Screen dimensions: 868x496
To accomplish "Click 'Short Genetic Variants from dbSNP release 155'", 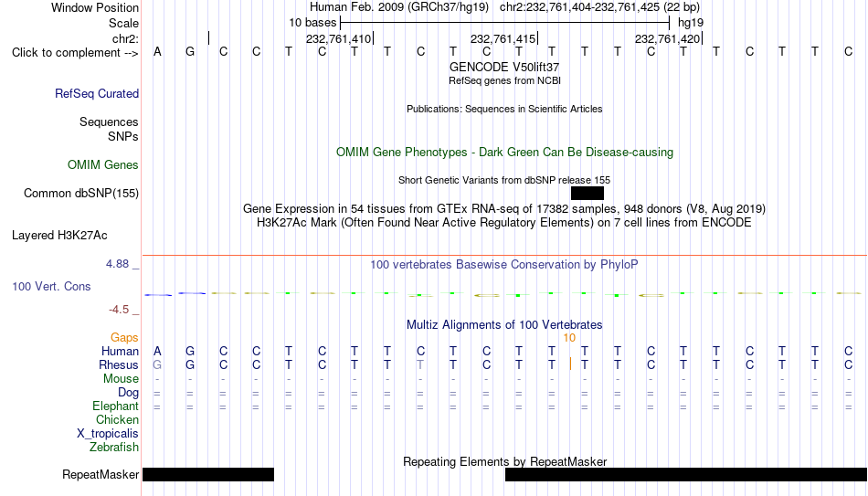I will (x=504, y=180).
